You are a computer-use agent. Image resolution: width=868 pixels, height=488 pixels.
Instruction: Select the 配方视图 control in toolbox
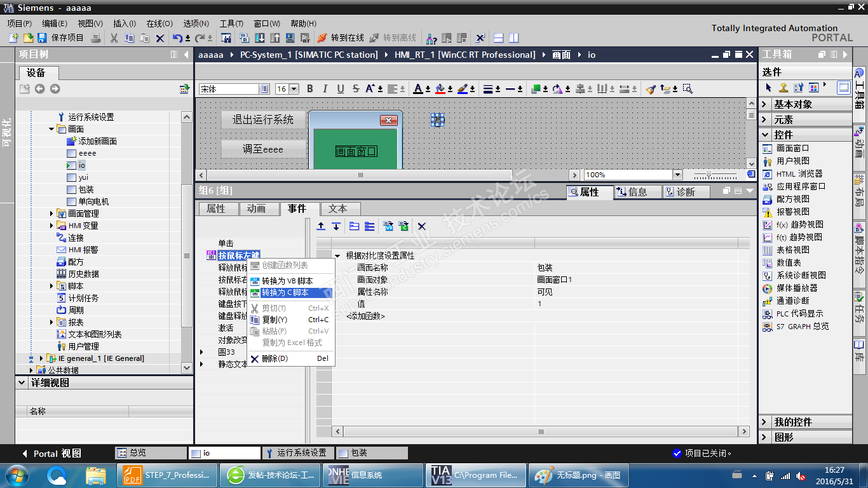(792, 199)
